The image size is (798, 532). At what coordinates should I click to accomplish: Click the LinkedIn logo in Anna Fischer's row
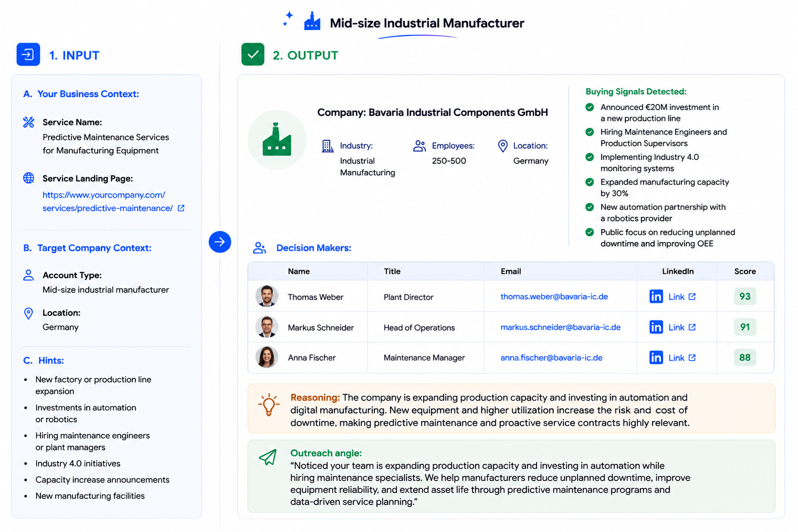click(656, 357)
